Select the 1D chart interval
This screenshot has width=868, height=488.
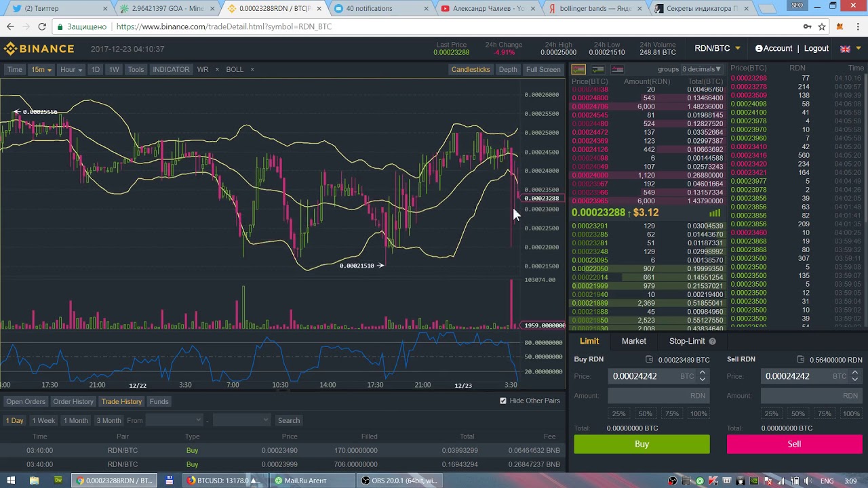96,69
